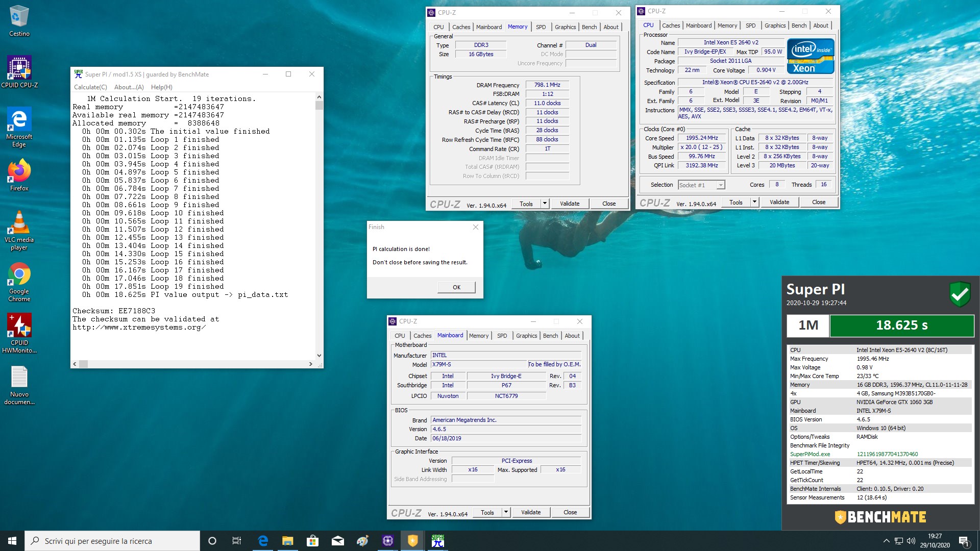Select Mainboard tab in CPU CPU-Z window
Screen dimensions: 980x551
click(x=698, y=26)
